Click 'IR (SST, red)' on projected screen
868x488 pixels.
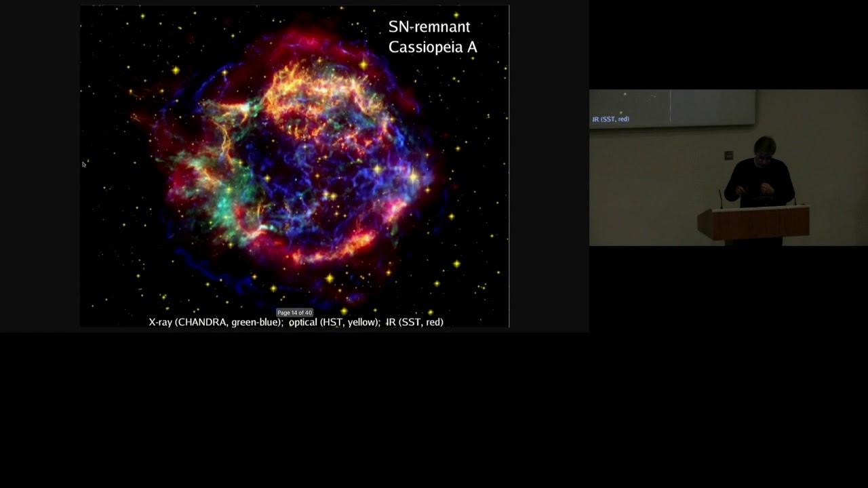(x=610, y=119)
